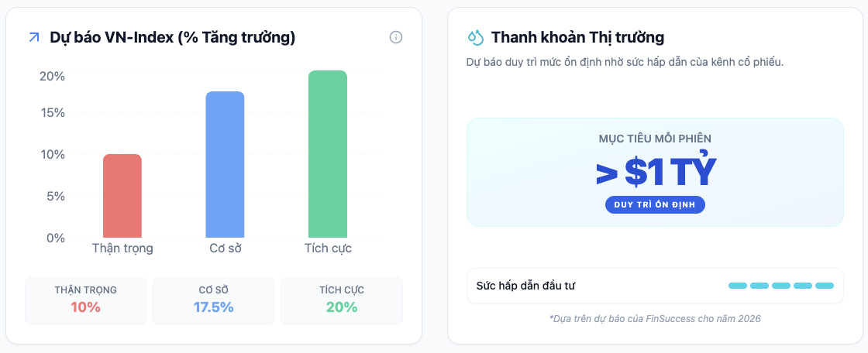Click the trending arrow icon beside VN-Index title
The width and height of the screenshot is (868, 353).
(33, 37)
